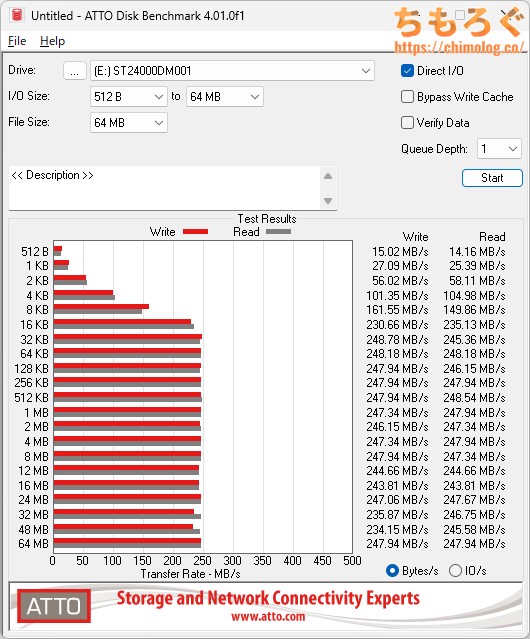This screenshot has width=530, height=639.
Task: Click the 235.87 MB/s write value
Action: (x=397, y=514)
